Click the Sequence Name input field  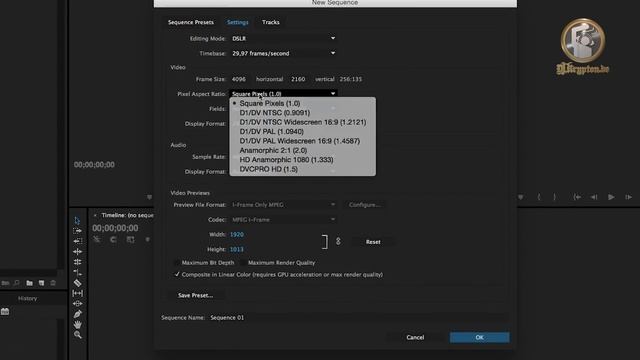tap(358, 318)
